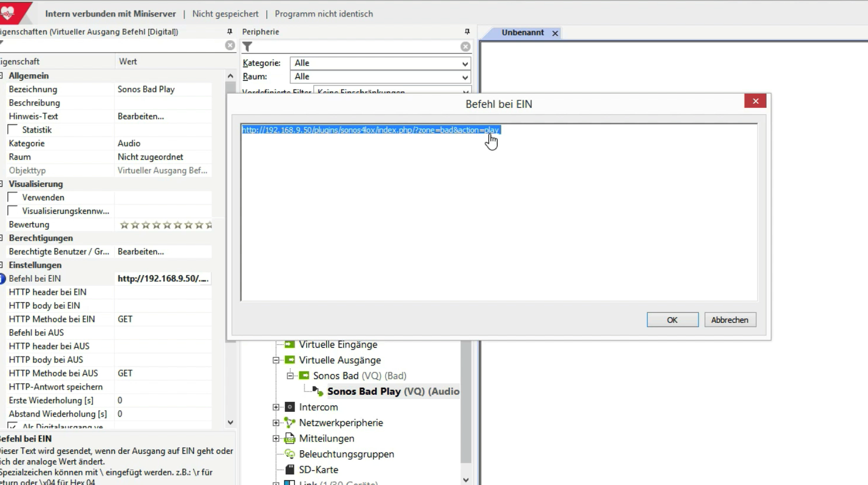Click scroll up arrow in properties panel

230,75
